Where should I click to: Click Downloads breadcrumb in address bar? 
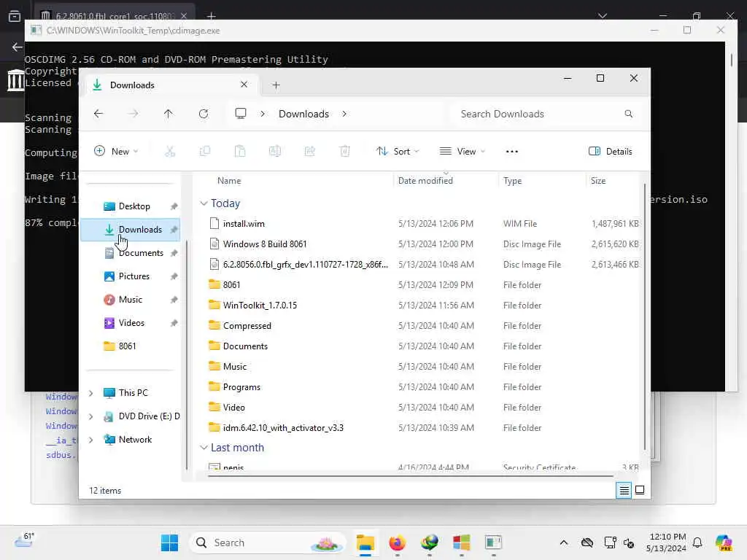pyautogui.click(x=303, y=114)
